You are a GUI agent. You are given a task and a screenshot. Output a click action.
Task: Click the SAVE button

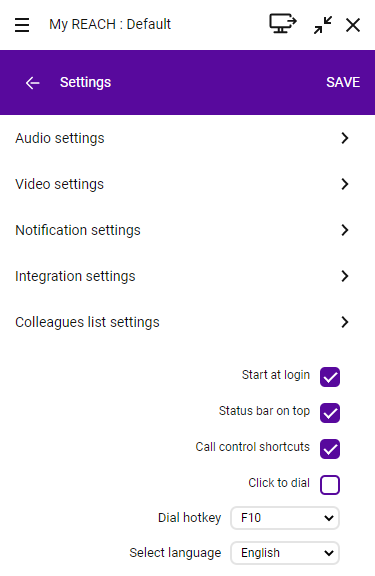343,82
